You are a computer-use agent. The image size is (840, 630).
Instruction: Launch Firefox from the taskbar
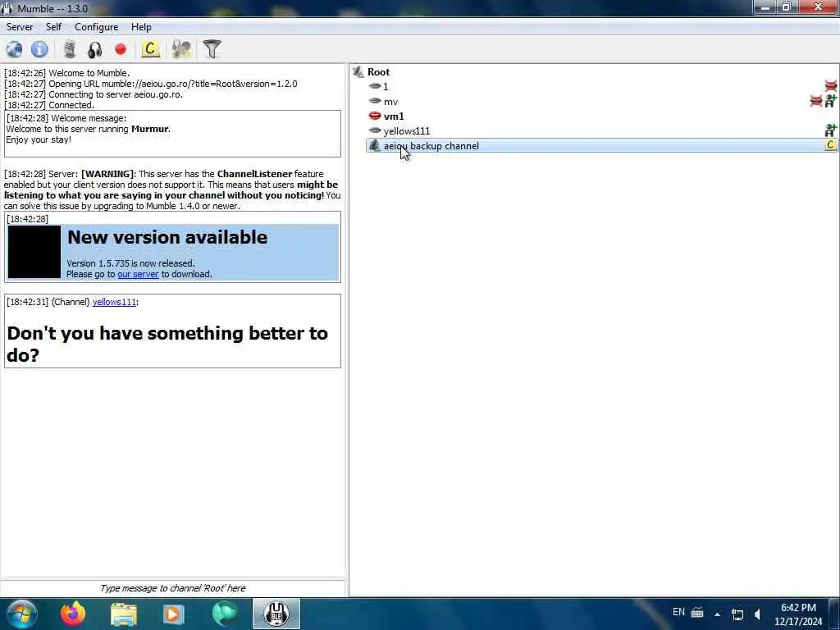tap(73, 614)
